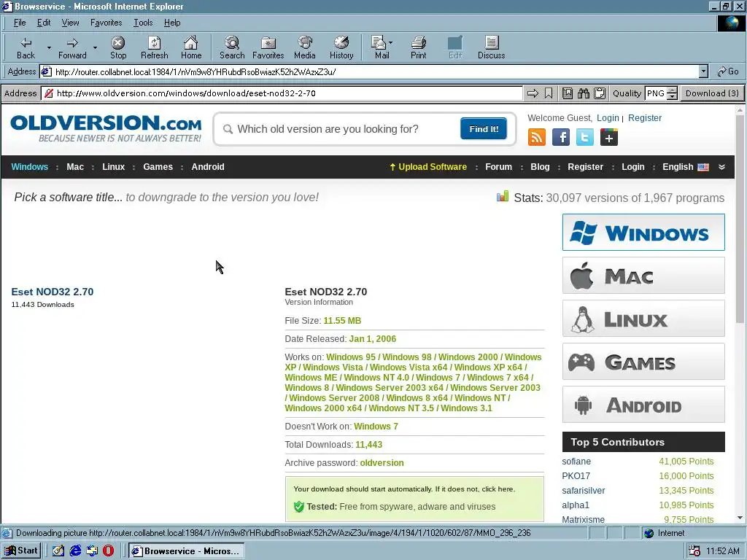Expand the Forward history dropdown arrow
The image size is (747, 560).
95,47
